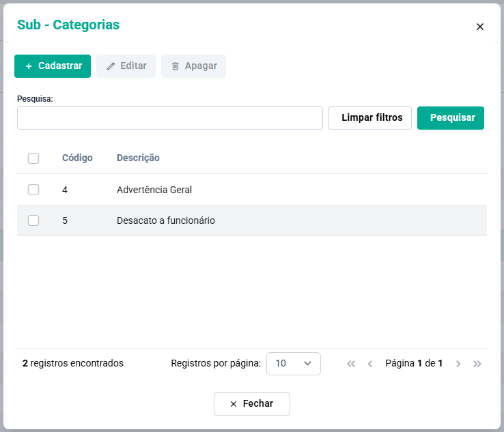The height and width of the screenshot is (432, 504).
Task: Click the Apagar trash button
Action: coord(193,66)
